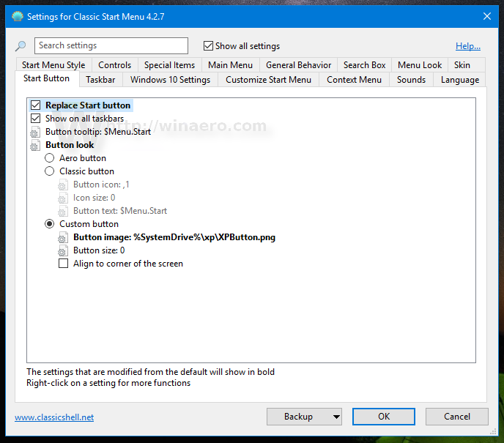Switch to the Taskbar tab
The image size is (504, 443).
tap(100, 80)
